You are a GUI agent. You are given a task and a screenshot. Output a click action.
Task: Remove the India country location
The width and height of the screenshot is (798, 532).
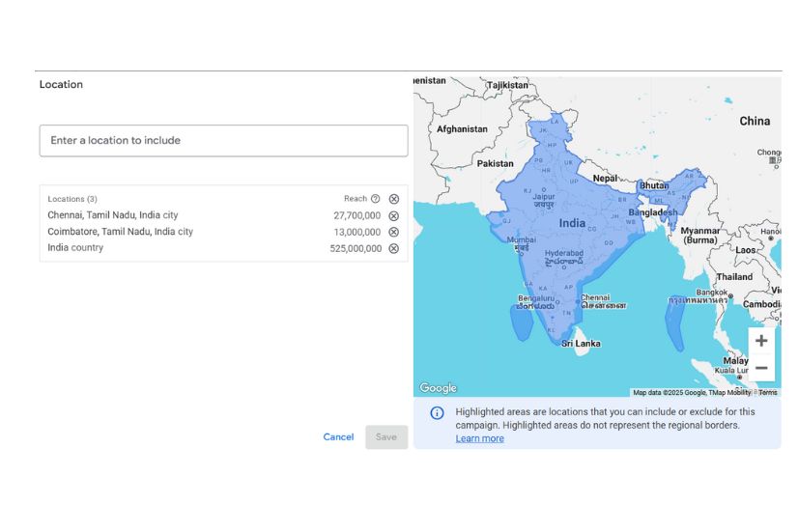[394, 249]
